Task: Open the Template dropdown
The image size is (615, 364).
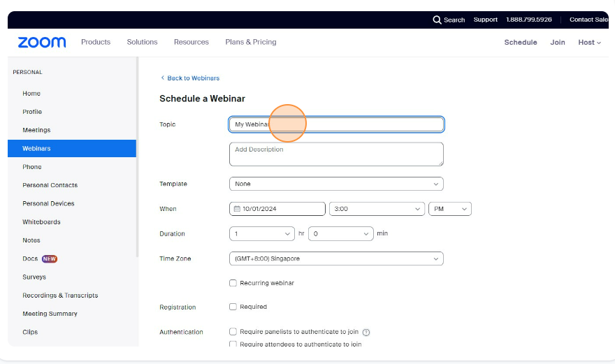Action: (336, 184)
